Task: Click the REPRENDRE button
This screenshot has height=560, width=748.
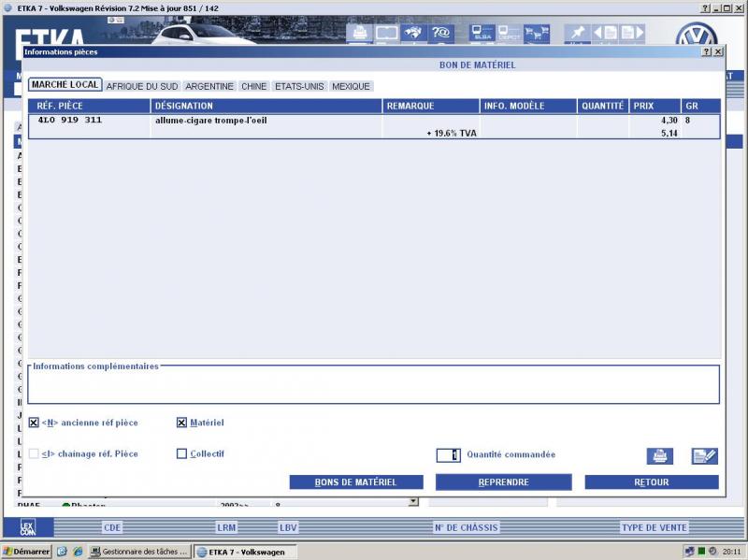Action: click(x=503, y=482)
